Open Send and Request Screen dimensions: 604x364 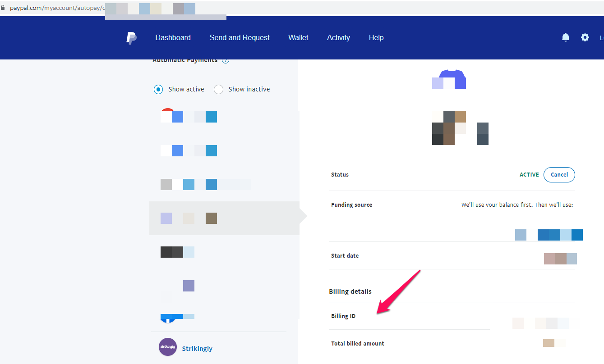click(x=240, y=37)
